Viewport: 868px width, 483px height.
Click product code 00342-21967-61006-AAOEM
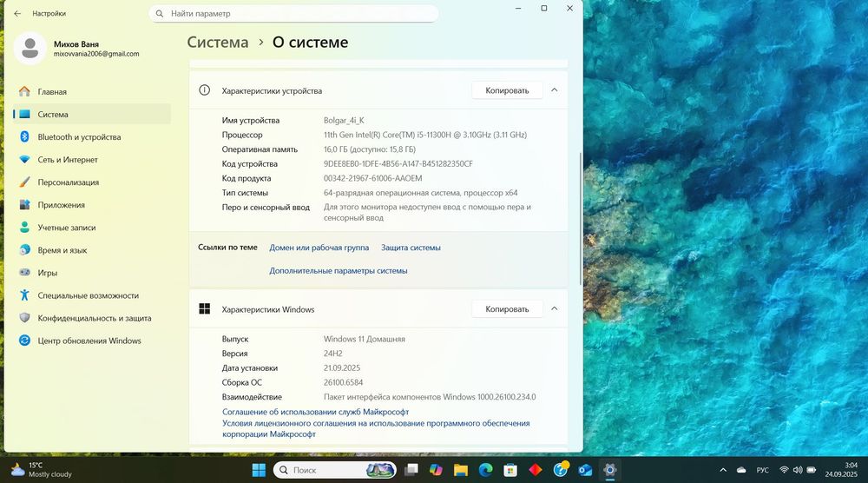tap(373, 178)
